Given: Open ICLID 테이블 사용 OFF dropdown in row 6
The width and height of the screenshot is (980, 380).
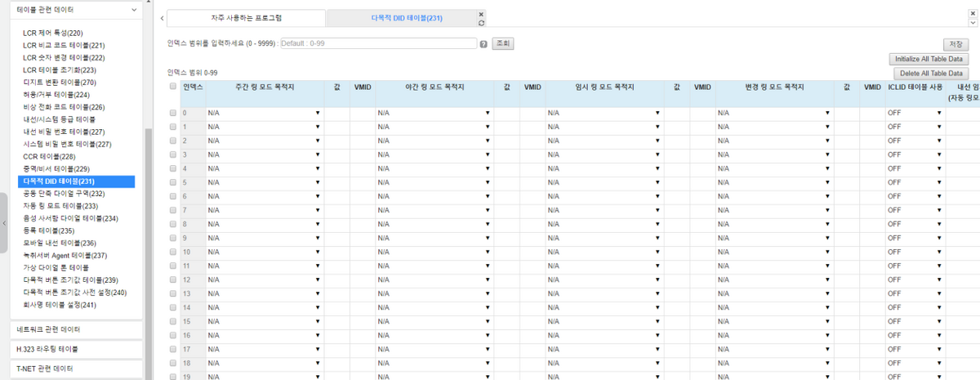Looking at the screenshot, I should coord(915,196).
